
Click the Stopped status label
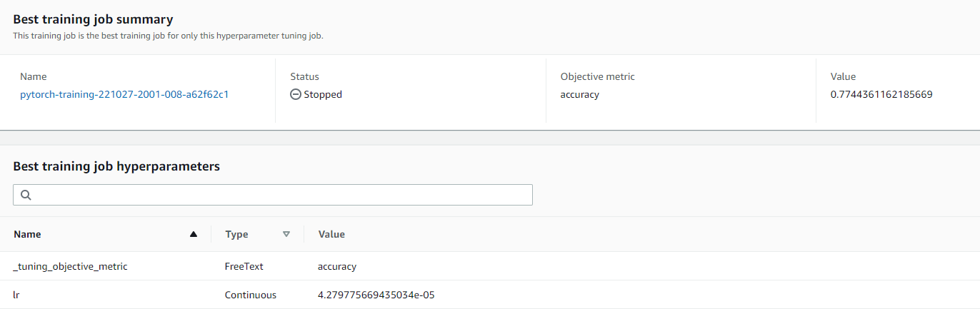point(323,94)
